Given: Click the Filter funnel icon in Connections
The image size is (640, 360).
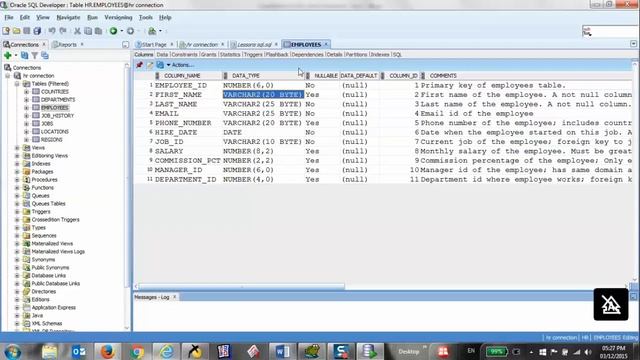Looking at the screenshot, I should click(35, 56).
